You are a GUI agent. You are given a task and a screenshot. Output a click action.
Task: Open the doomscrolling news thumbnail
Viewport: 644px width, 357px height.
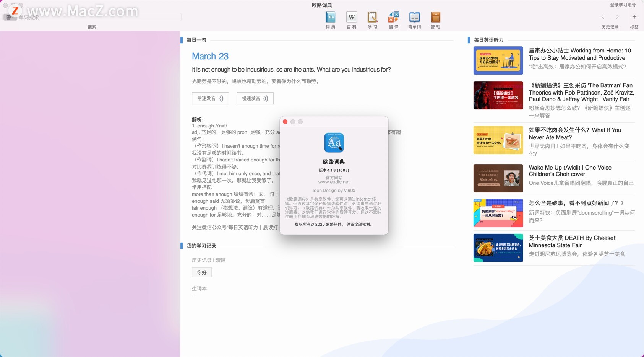pyautogui.click(x=498, y=213)
